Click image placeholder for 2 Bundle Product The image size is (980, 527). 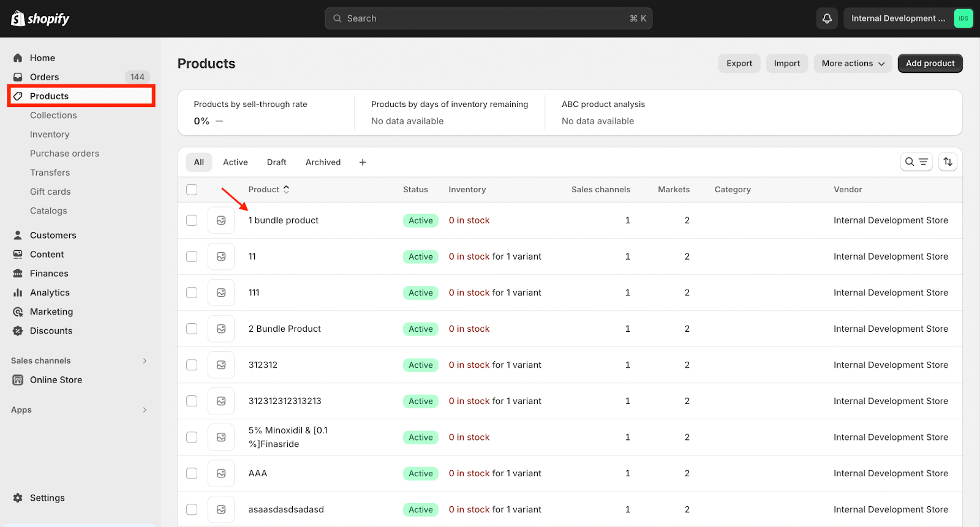(221, 329)
